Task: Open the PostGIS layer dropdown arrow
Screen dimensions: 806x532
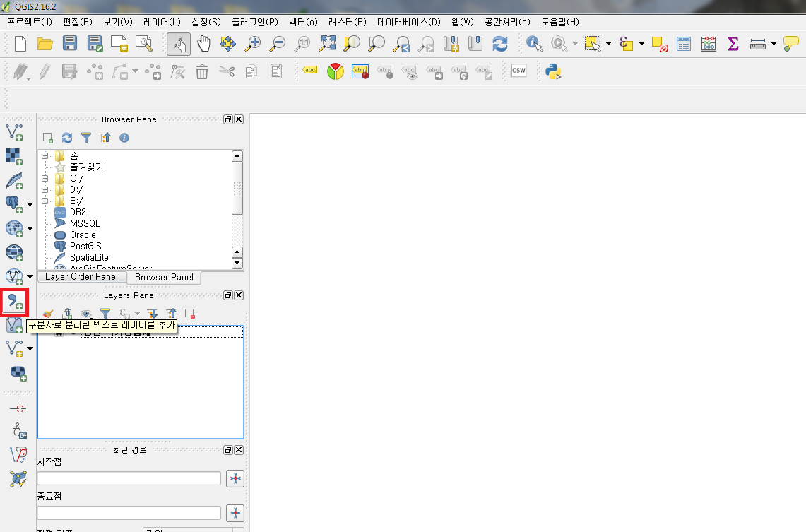Action: 30,205
